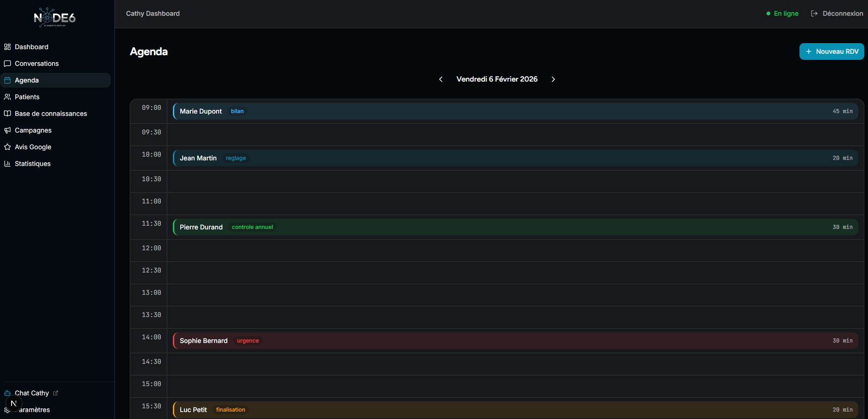Viewport: 868px width, 419px height.
Task: Click the Conversations speech bubble icon
Action: coord(7,63)
